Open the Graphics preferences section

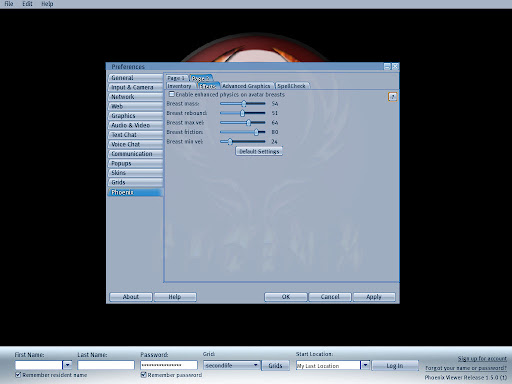(135, 116)
